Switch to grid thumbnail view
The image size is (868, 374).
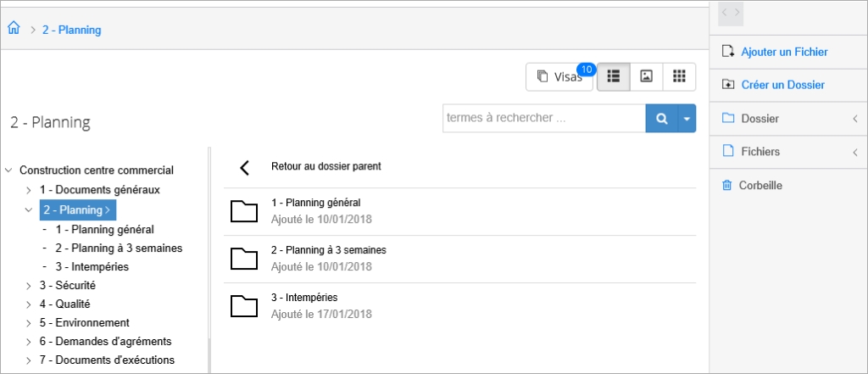(679, 76)
